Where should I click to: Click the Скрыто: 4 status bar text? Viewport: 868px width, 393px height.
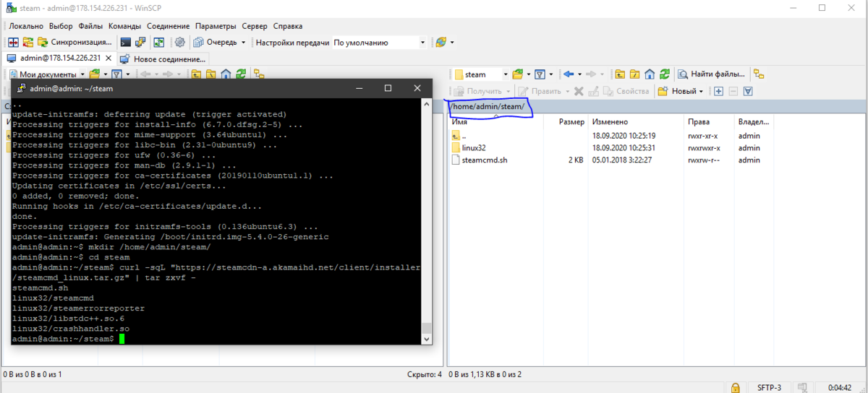425,374
